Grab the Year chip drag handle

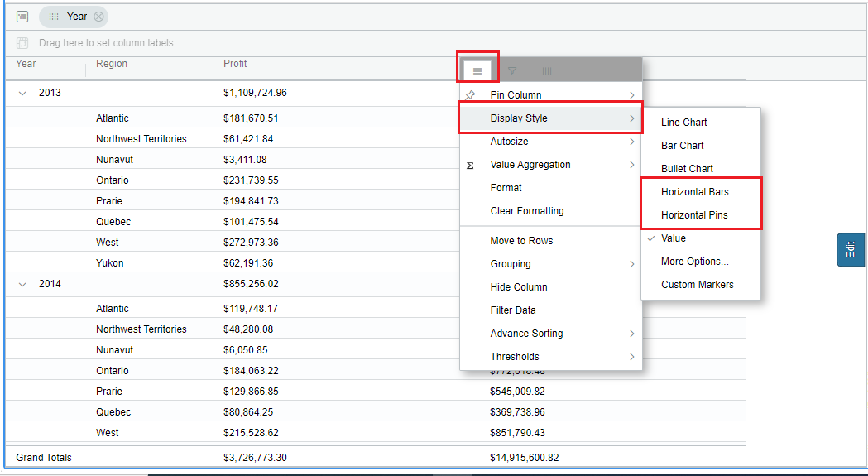click(x=54, y=17)
